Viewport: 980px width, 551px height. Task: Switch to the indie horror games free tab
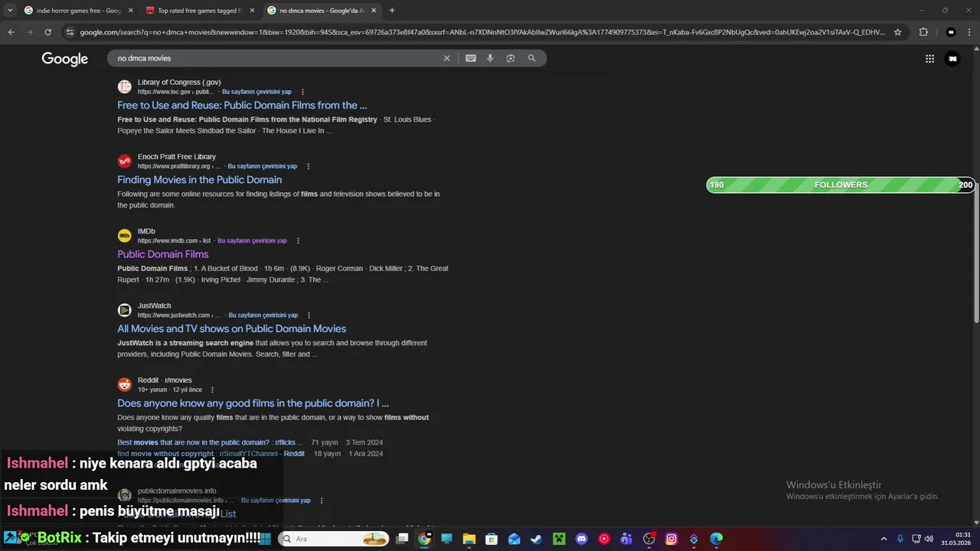tap(78, 11)
